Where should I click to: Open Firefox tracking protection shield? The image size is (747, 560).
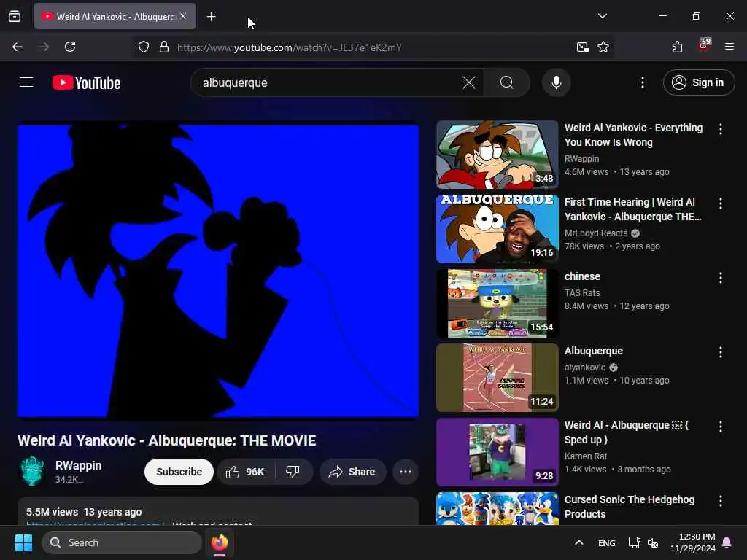coord(144,47)
